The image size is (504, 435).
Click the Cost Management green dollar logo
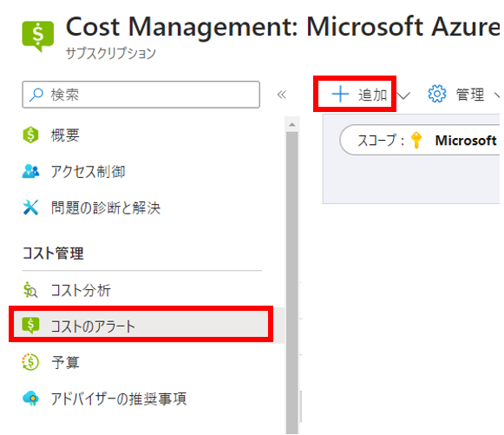point(37,36)
